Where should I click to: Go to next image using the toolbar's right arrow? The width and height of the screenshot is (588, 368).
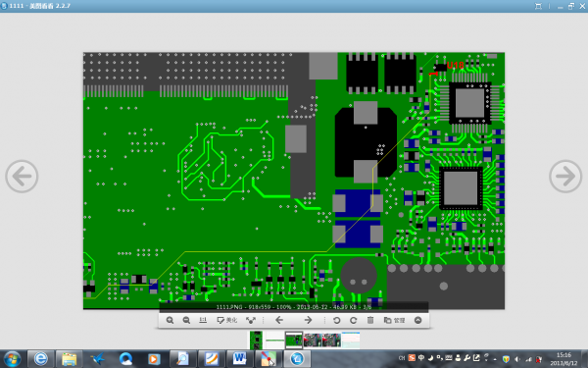(x=308, y=320)
